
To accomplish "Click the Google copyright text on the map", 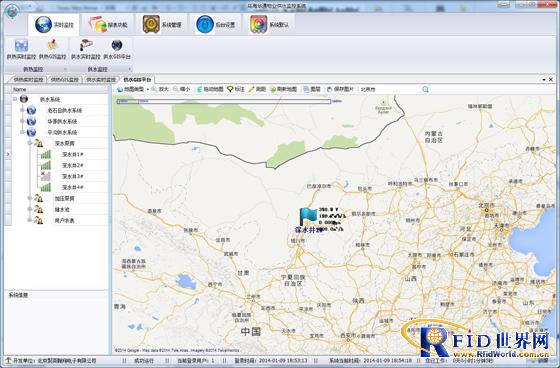I will click(177, 350).
